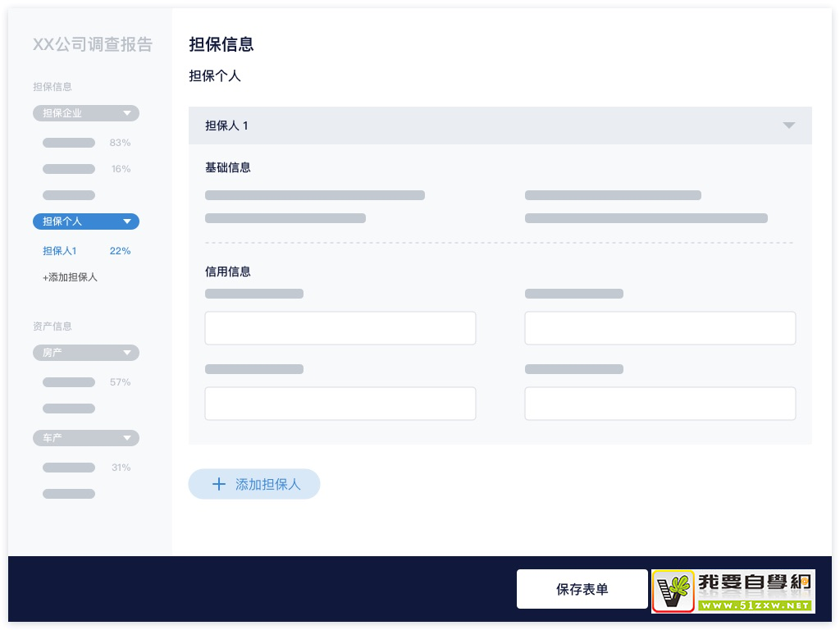Open the 房产 section under 资产信息

coord(85,353)
